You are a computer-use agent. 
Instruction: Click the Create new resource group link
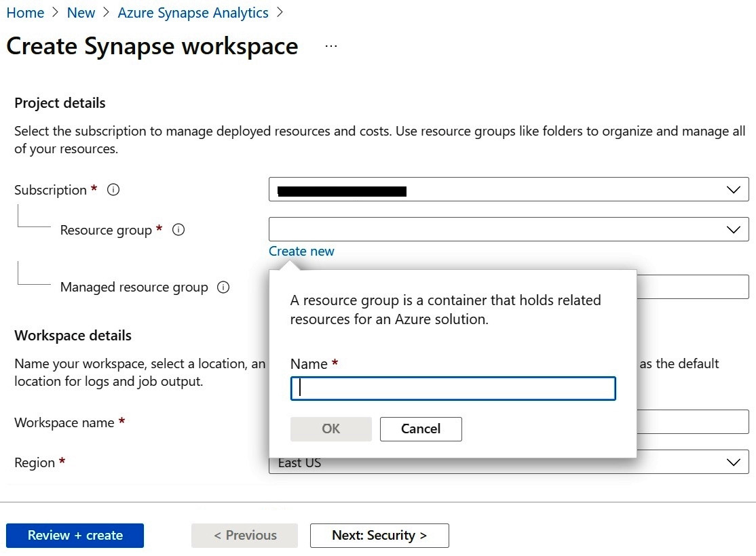[301, 251]
